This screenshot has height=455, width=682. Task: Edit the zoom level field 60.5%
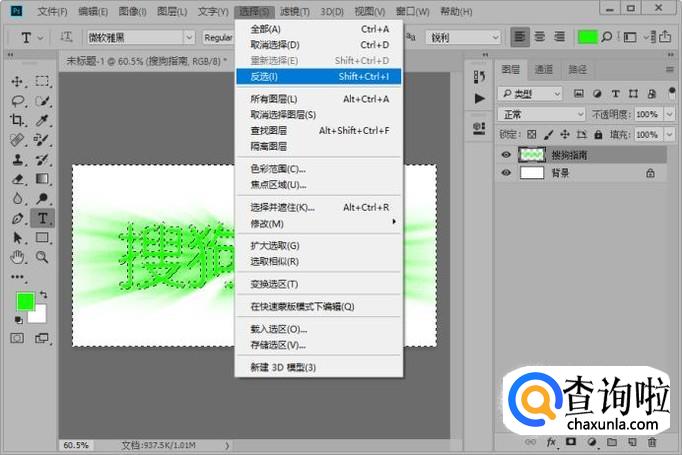(x=76, y=445)
